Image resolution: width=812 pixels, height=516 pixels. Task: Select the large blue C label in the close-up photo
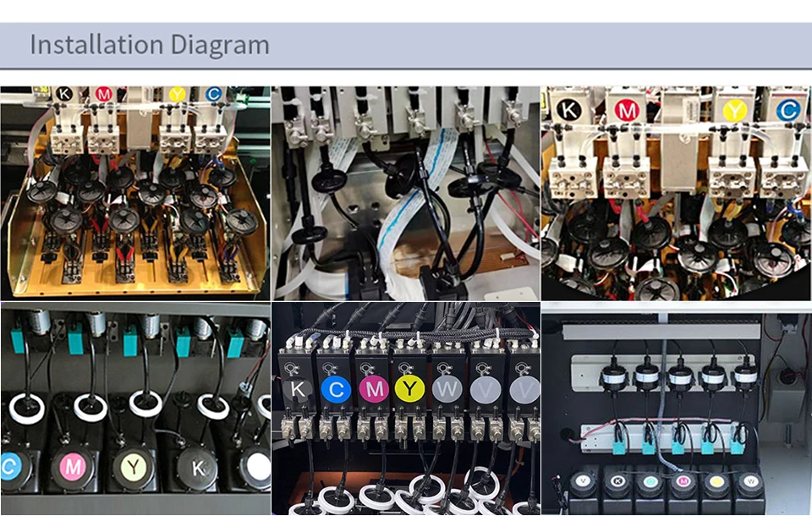point(788,110)
